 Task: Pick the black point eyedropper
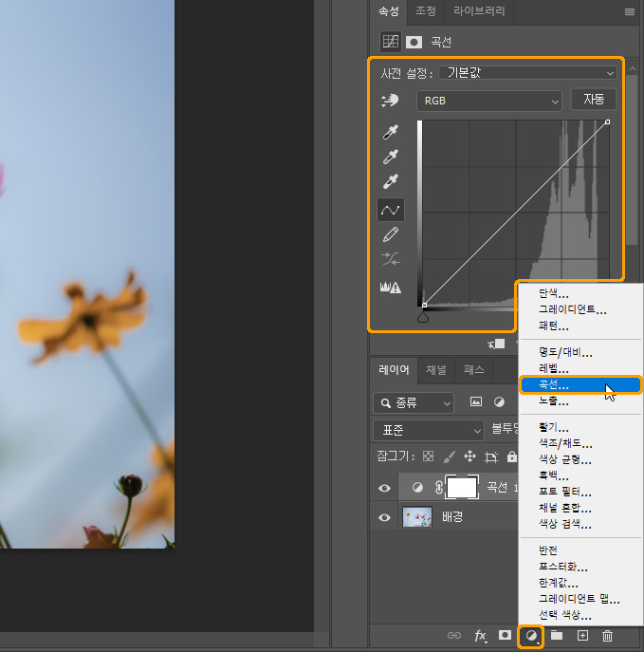(x=390, y=132)
